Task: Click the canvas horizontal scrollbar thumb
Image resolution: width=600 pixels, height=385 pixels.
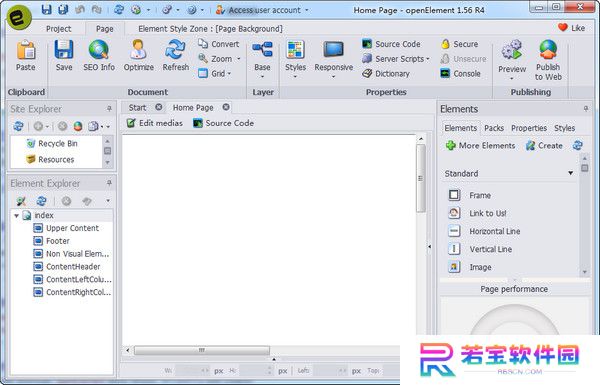Action: pos(202,350)
